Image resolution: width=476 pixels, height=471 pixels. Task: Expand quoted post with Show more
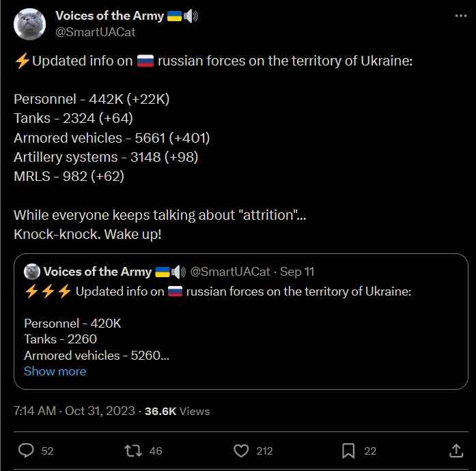coord(55,371)
